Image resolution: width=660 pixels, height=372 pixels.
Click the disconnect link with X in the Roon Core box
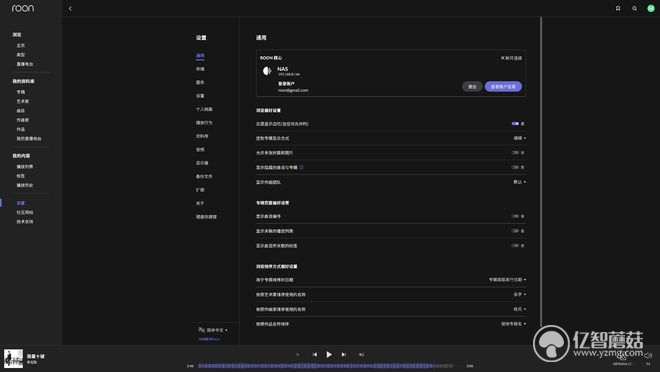click(511, 58)
